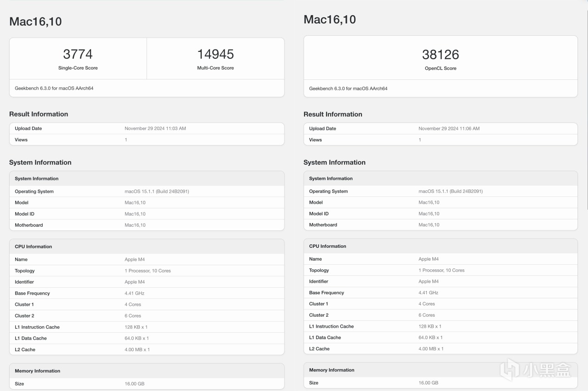Click the Multi-Core Score label
588x391 pixels.
click(x=215, y=68)
